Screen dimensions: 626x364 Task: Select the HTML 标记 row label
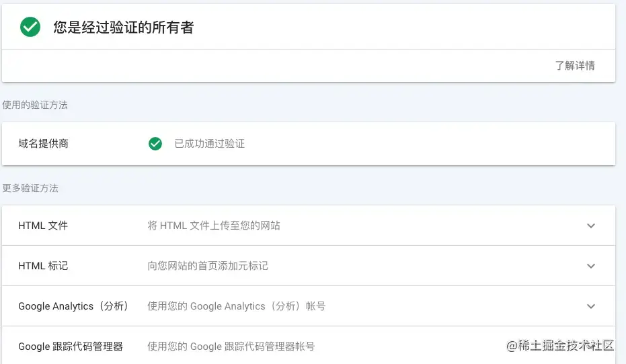pos(43,266)
